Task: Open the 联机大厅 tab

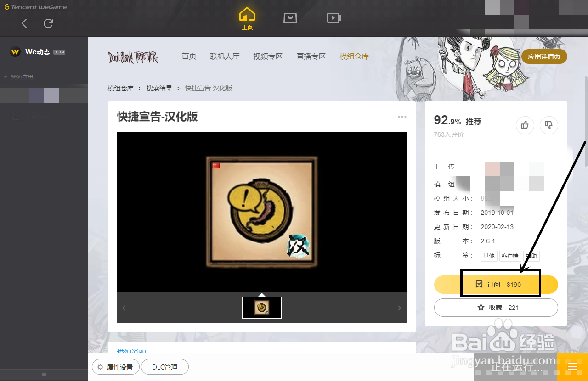Action: pos(225,56)
